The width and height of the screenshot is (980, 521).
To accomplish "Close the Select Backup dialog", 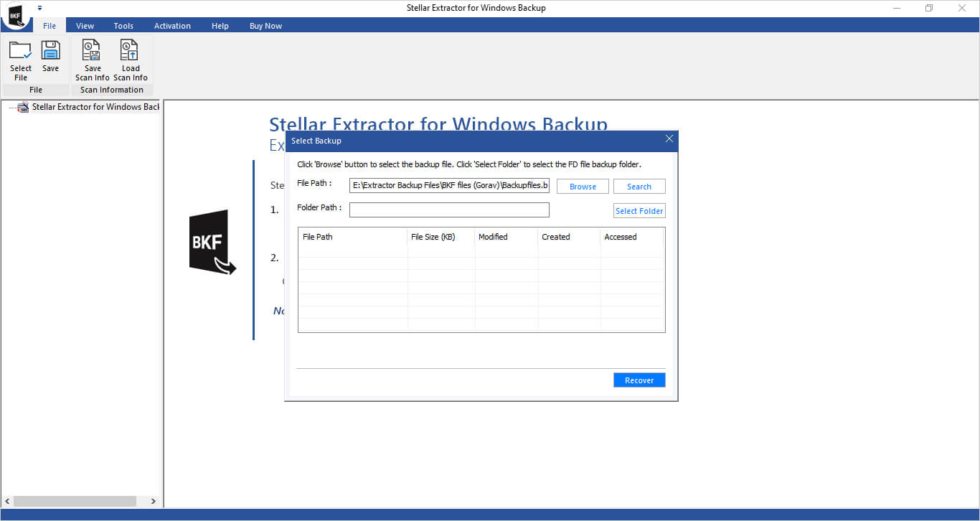I will [x=669, y=139].
